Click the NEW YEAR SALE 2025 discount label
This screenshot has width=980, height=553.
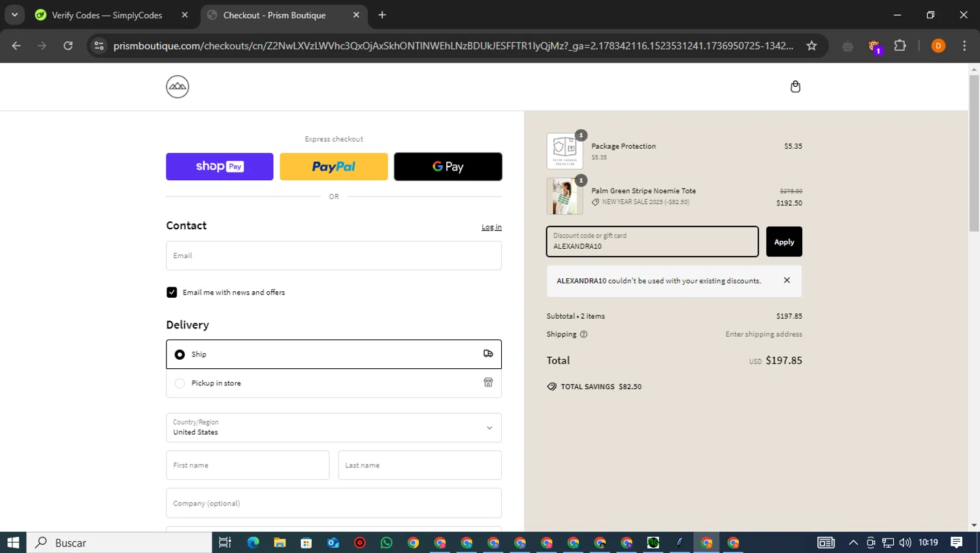645,202
